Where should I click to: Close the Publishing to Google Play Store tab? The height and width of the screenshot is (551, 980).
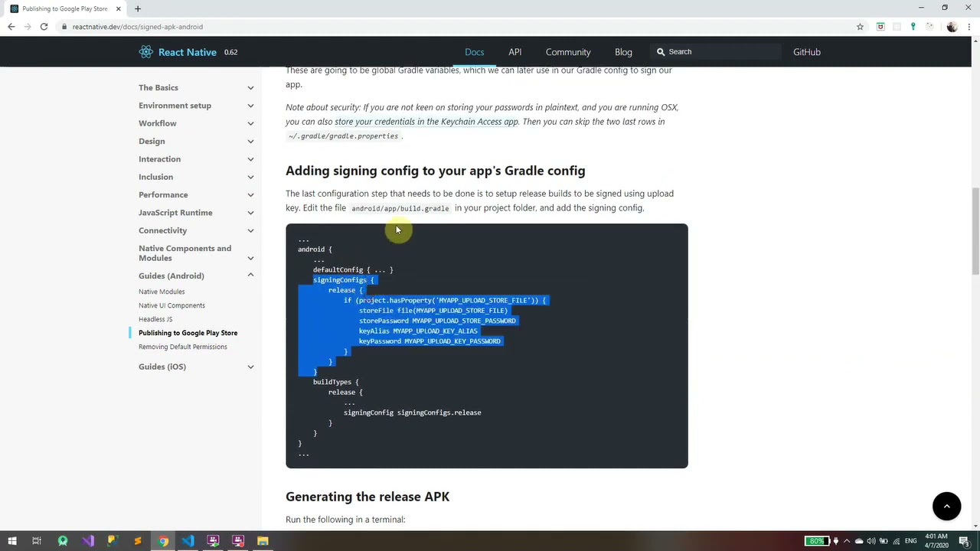coord(119,8)
